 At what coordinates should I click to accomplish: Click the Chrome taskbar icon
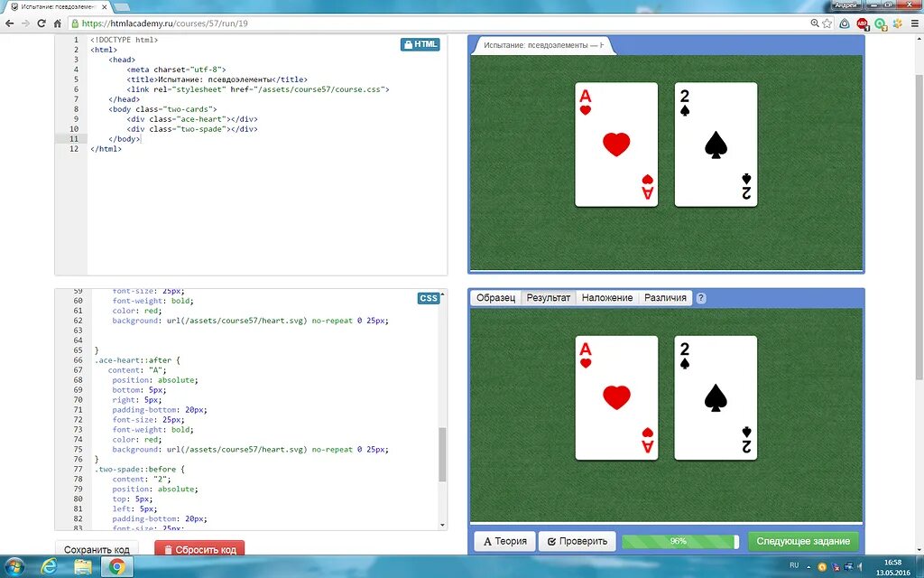116,567
